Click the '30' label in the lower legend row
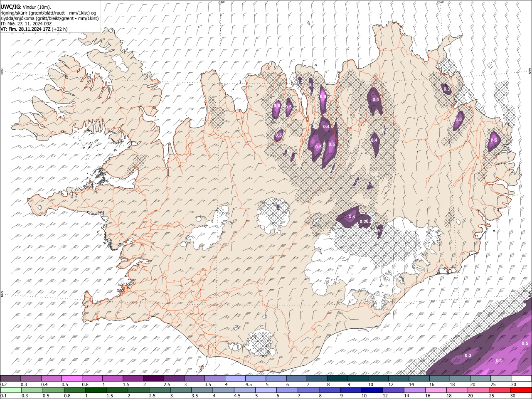Screen dimensions: 532x399 513,396
